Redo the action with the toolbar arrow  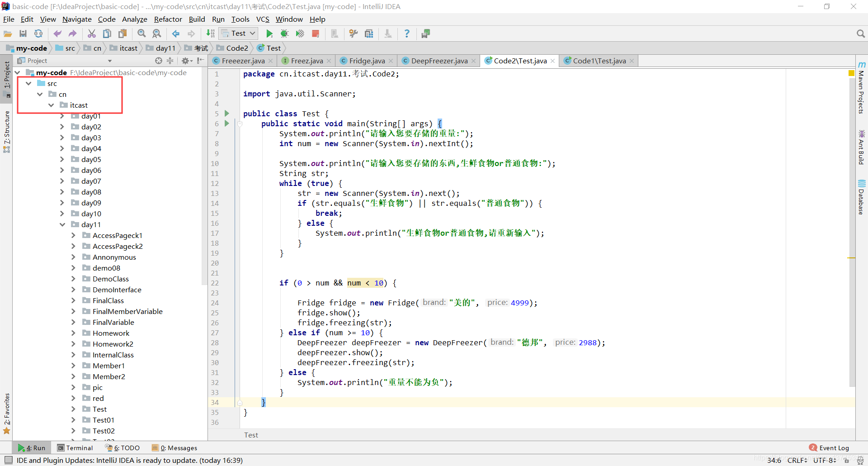73,33
